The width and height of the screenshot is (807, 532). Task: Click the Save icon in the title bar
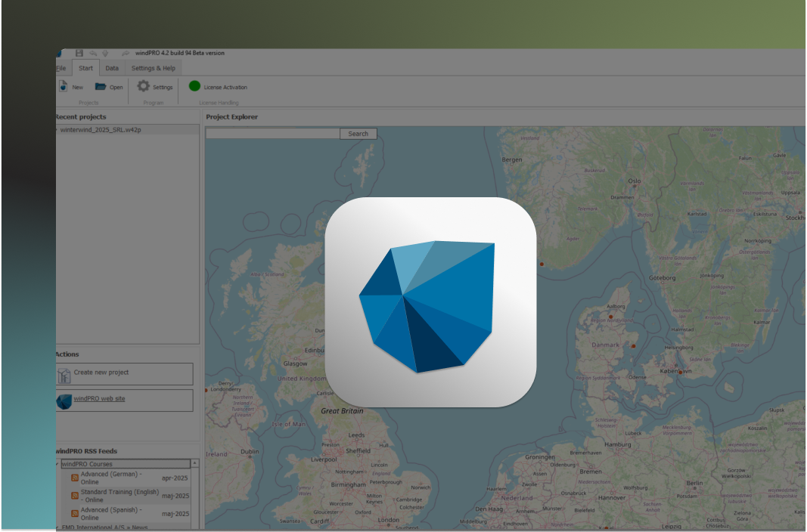pyautogui.click(x=79, y=53)
